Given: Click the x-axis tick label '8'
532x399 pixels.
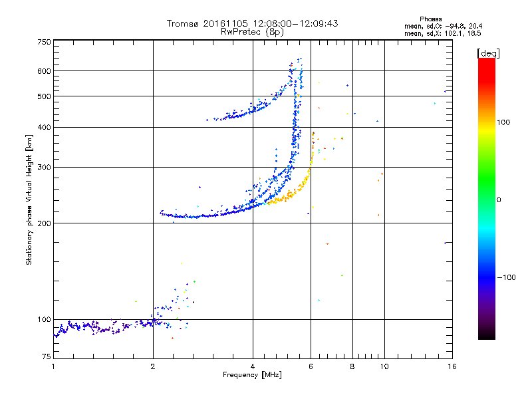Looking at the screenshot, I should coord(352,366).
